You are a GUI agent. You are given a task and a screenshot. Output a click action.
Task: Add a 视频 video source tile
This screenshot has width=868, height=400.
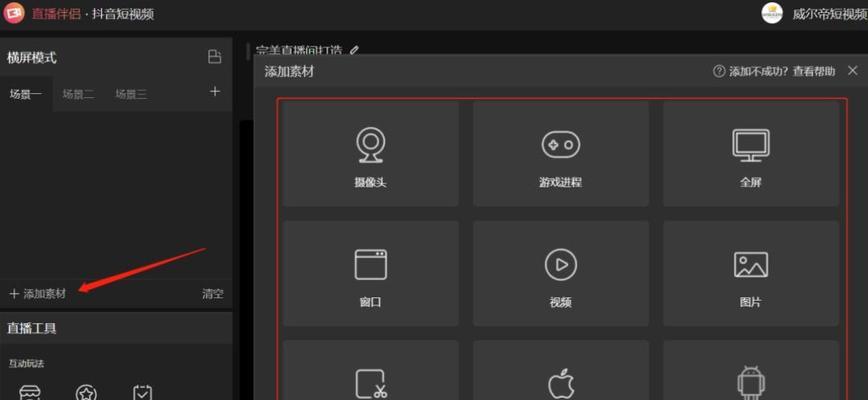(561, 273)
